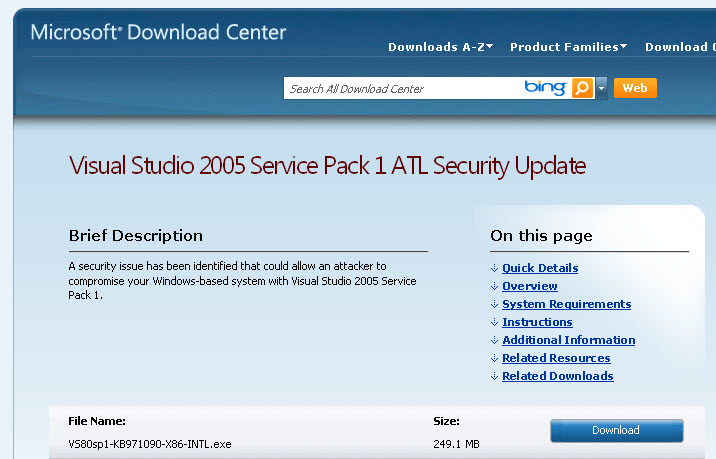716x459 pixels.
Task: Focus the Search All Download Center field
Action: pyautogui.click(x=402, y=88)
